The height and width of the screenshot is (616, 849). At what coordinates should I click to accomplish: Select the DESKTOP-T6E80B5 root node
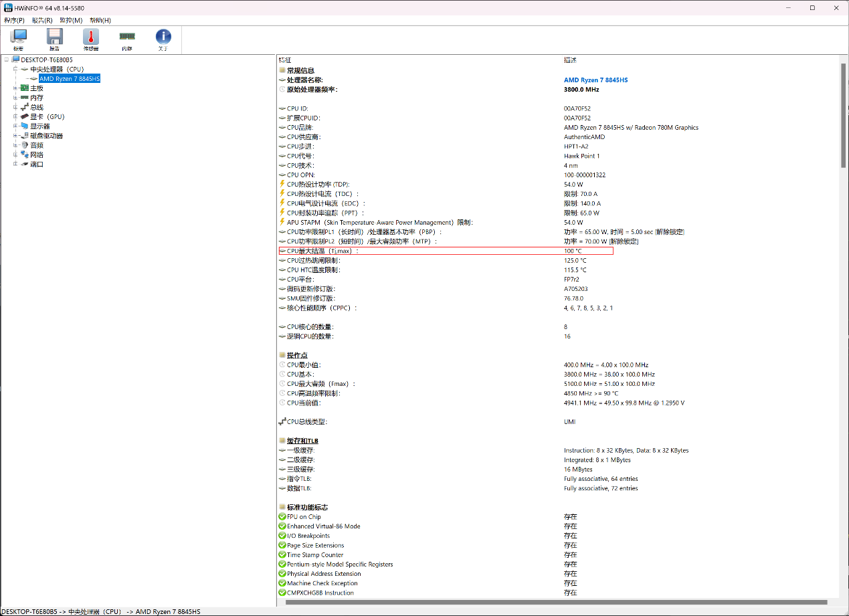[x=46, y=60]
